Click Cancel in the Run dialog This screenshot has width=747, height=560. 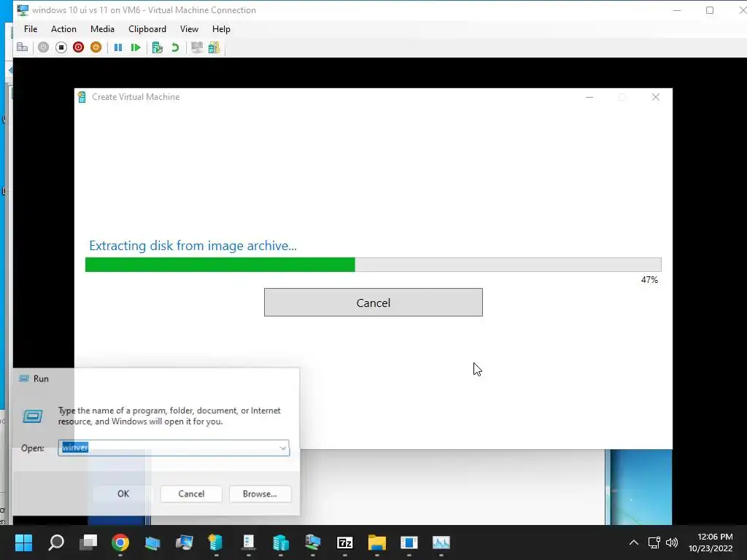coord(191,494)
